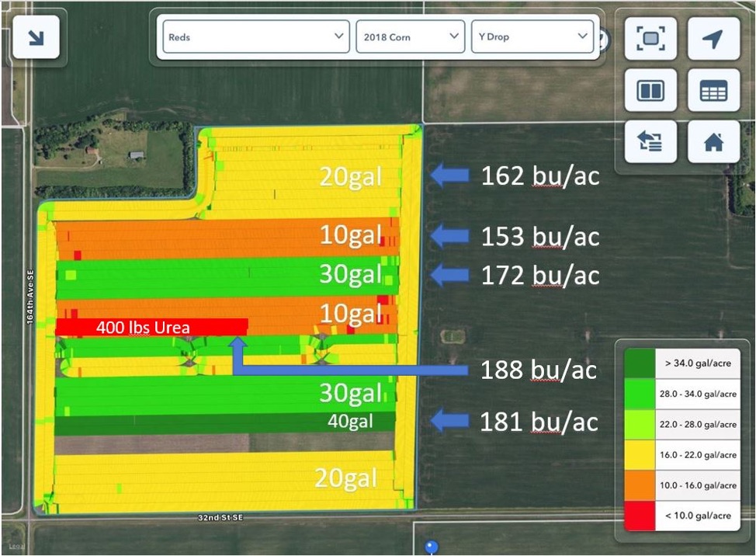Open the Y Drop layer dropdown

(x=532, y=36)
